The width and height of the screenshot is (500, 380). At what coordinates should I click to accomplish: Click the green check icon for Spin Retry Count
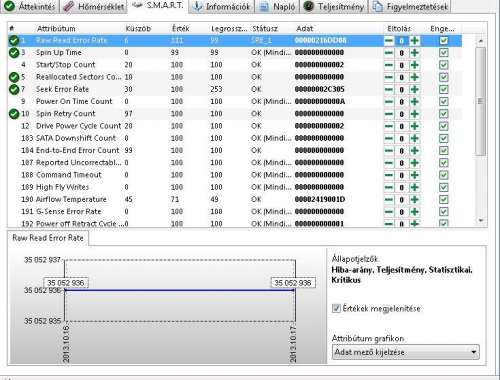(x=14, y=114)
